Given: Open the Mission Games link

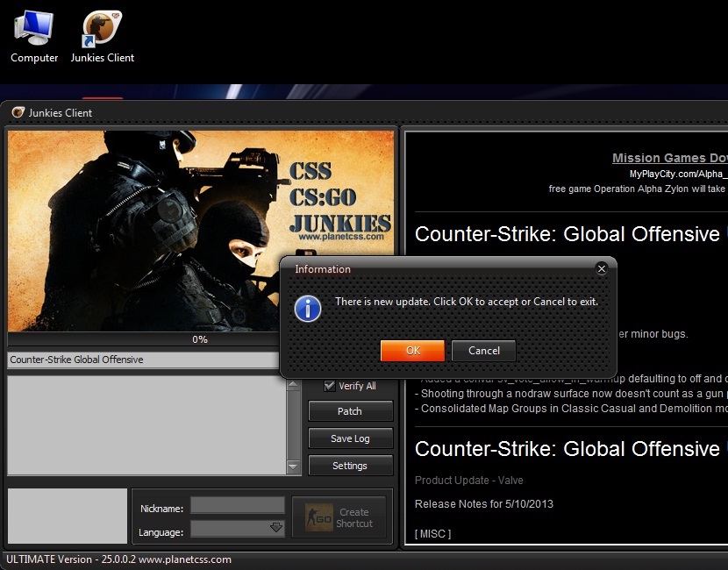Looking at the screenshot, I should click(x=669, y=158).
